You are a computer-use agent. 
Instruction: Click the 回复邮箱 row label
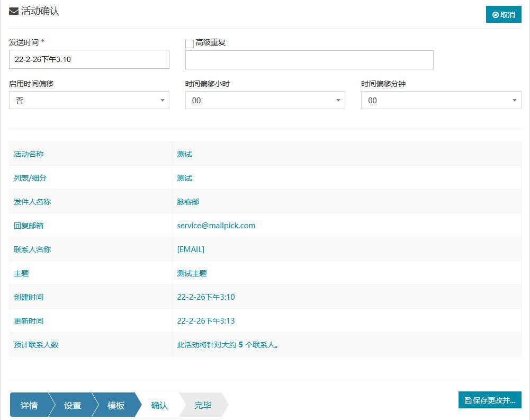(x=29, y=226)
